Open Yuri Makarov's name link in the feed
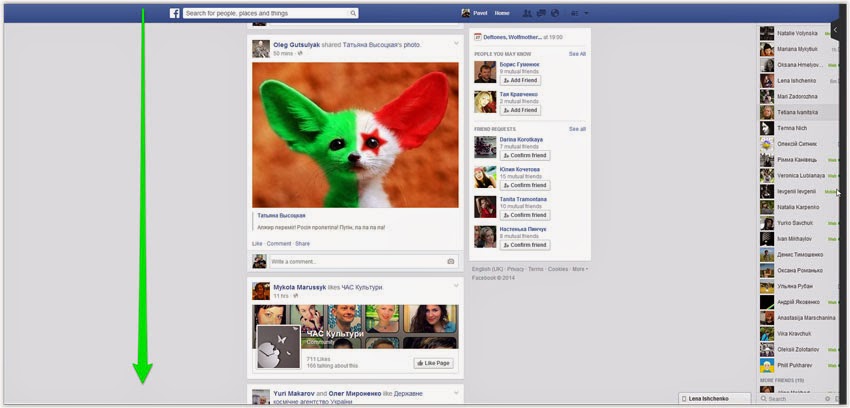This screenshot has width=850, height=408. (x=294, y=393)
